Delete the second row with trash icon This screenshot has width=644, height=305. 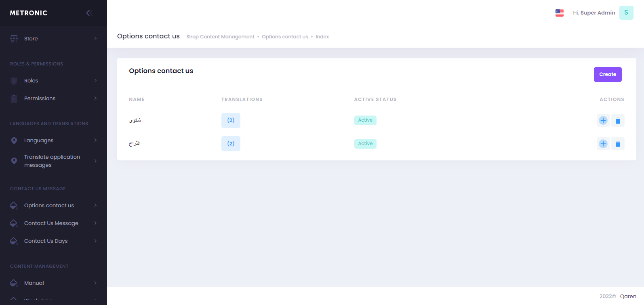click(x=618, y=144)
